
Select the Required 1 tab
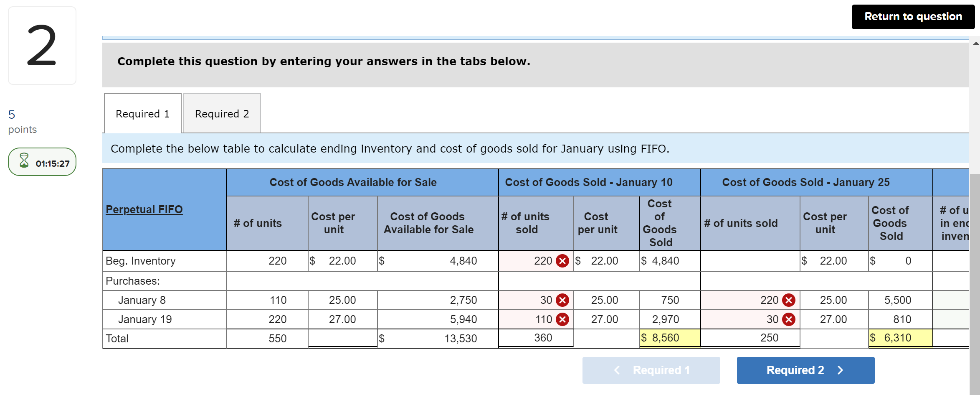click(142, 113)
